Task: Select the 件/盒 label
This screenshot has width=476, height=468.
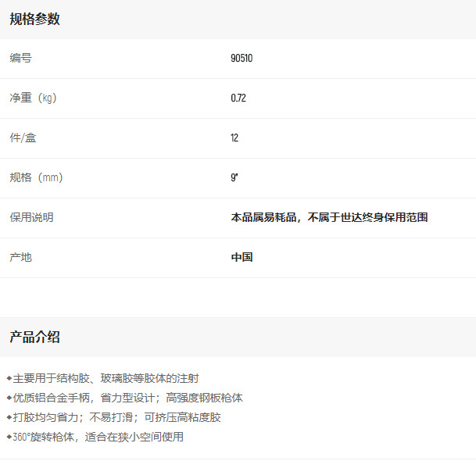Action: pos(23,138)
